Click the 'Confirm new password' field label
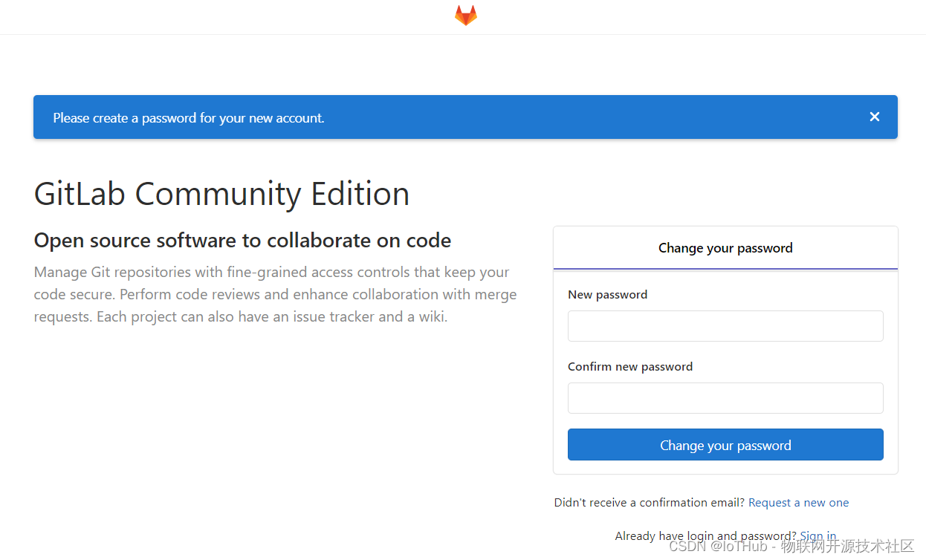Screen dimensions: 926x560 click(630, 367)
